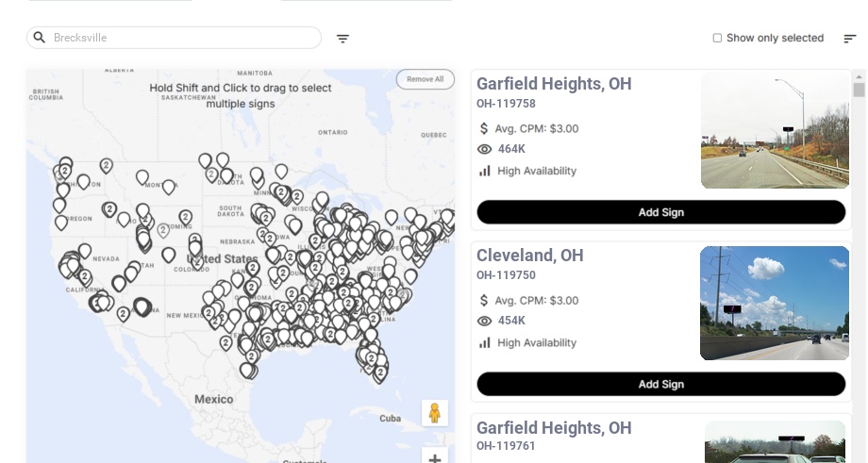Click availability bars icon on Garfield Heights
The height and width of the screenshot is (463, 868).
(485, 171)
